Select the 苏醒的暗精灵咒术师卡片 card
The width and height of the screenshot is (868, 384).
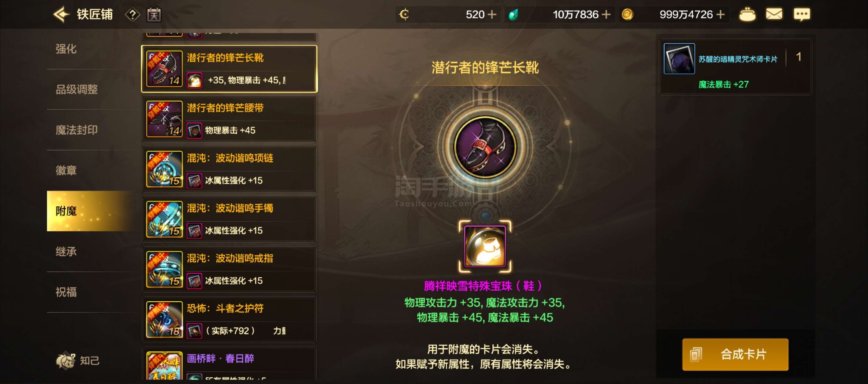pos(735,67)
